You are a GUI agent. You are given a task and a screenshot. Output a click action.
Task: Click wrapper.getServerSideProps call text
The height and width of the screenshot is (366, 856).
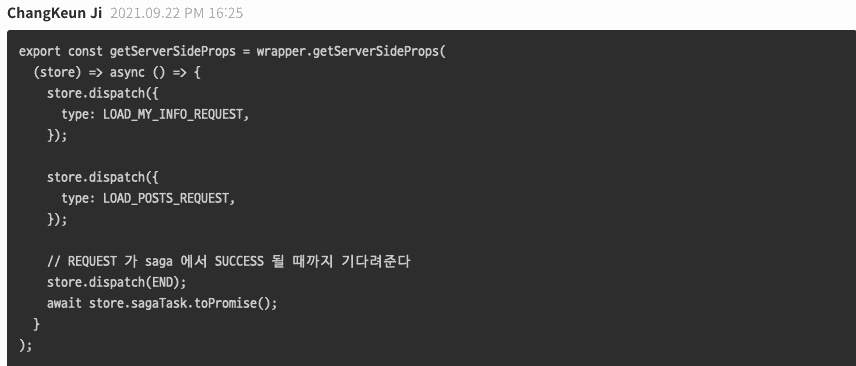point(351,52)
